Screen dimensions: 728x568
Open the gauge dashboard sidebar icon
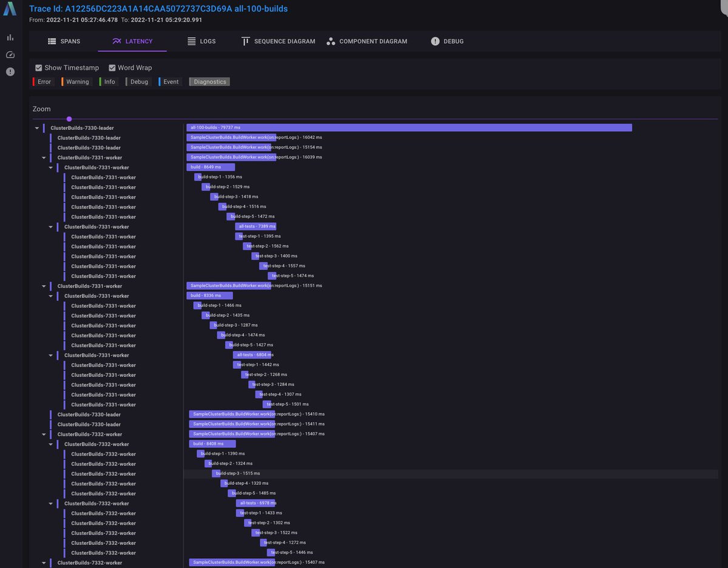click(x=10, y=55)
